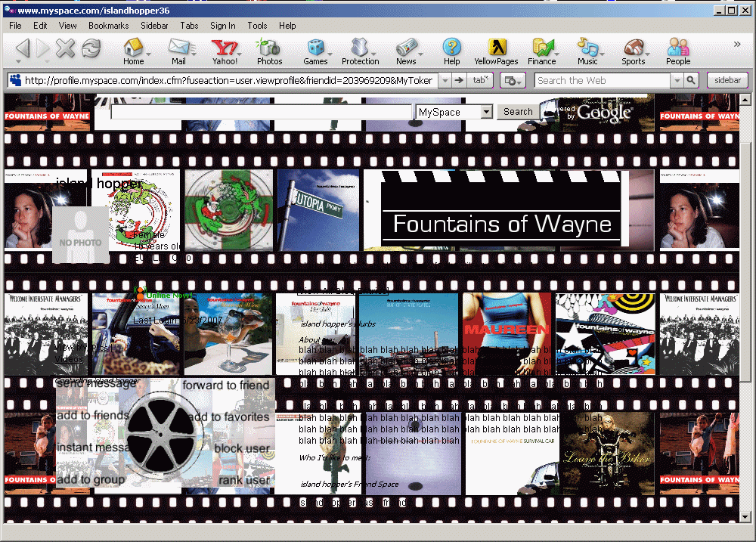
Task: Stop page loading with the X icon
Action: [x=65, y=48]
